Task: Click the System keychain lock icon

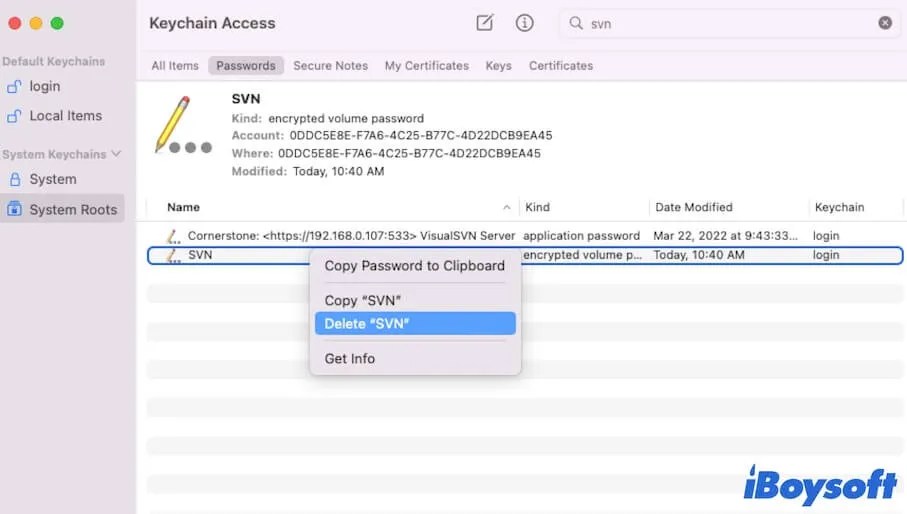Action: [x=15, y=179]
